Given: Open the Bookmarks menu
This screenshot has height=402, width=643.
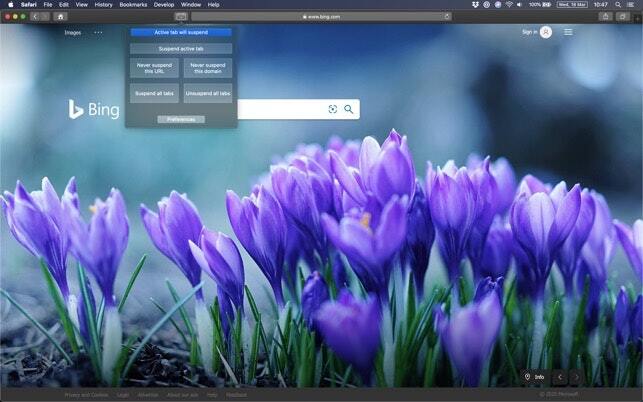Looking at the screenshot, I should coord(133,5).
